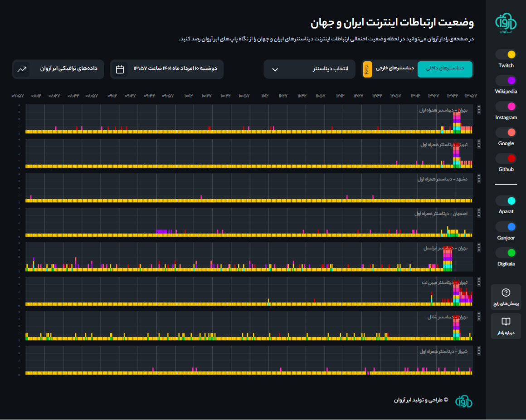Click the Arvan Cloud logo in sidebar
This screenshot has width=526, height=420.
pos(506,23)
